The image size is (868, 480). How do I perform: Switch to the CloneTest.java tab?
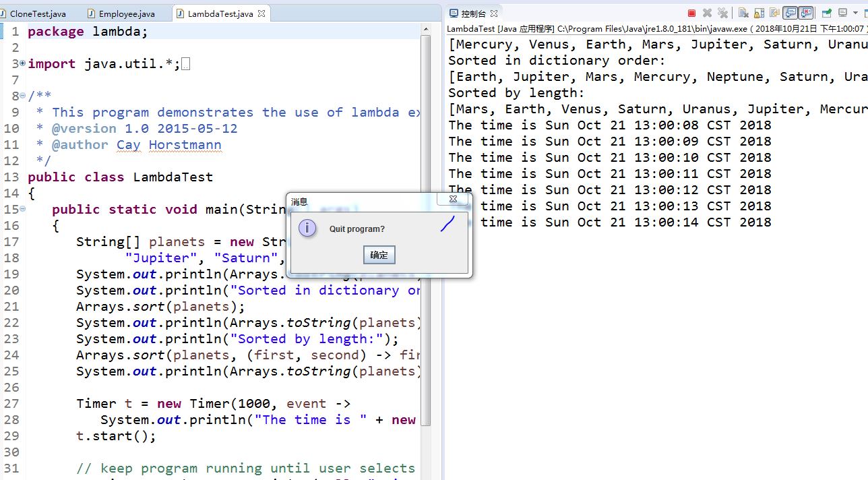pyautogui.click(x=38, y=13)
